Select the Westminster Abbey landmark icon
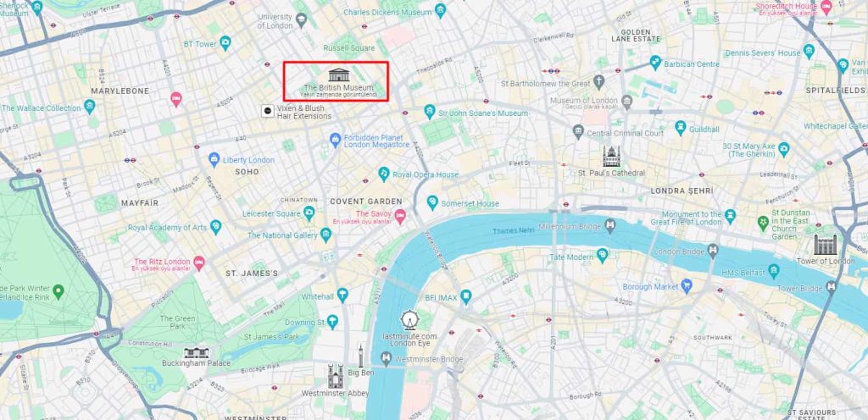The width and height of the screenshot is (868, 420). (335, 376)
